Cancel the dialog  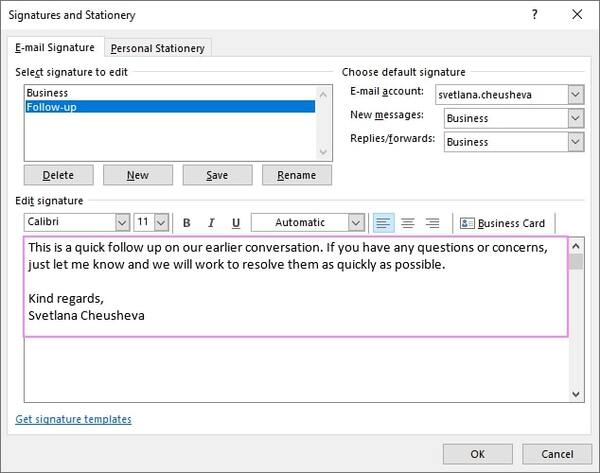pos(557,454)
